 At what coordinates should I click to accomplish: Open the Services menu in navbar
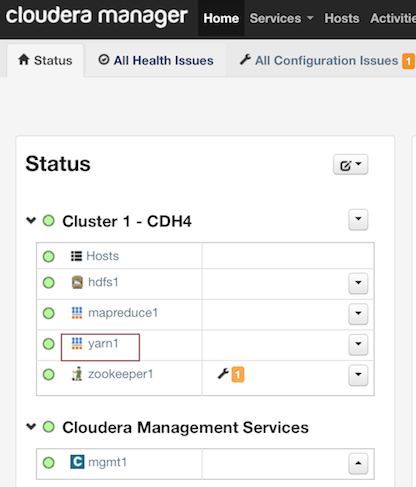pos(281,18)
